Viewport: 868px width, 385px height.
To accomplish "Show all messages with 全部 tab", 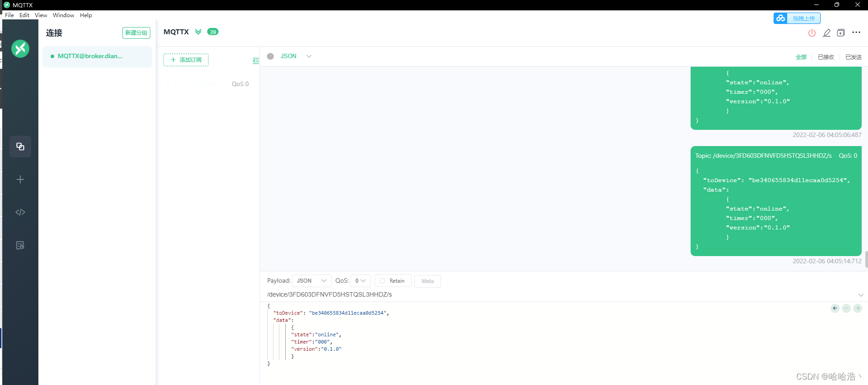I will tap(801, 57).
